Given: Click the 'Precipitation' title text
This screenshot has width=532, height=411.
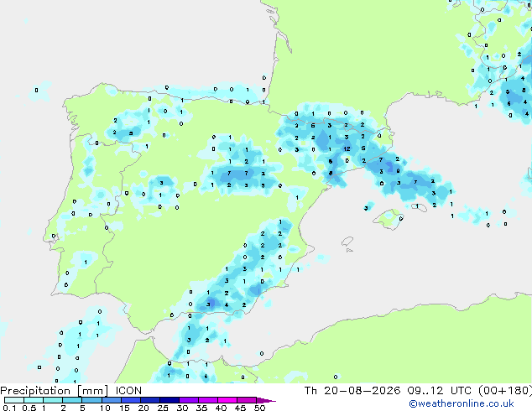Looking at the screenshot, I should (35, 391).
